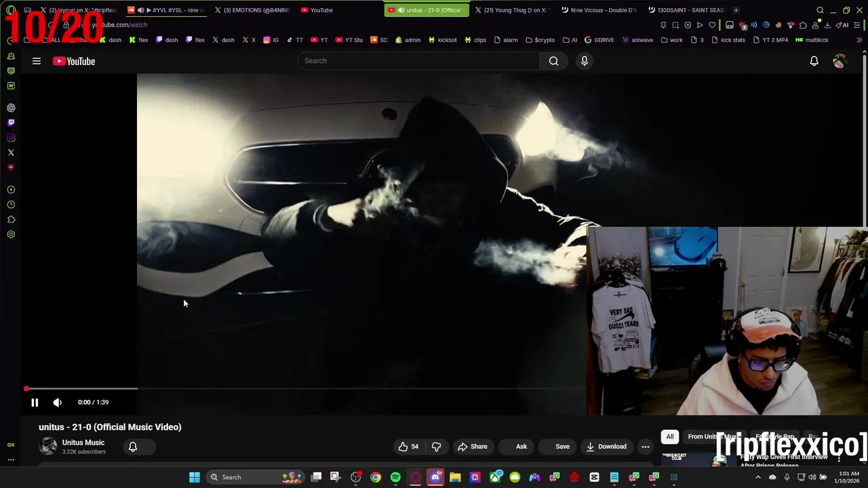
Task: Open the YouTube account avatar menu
Action: (x=840, y=61)
